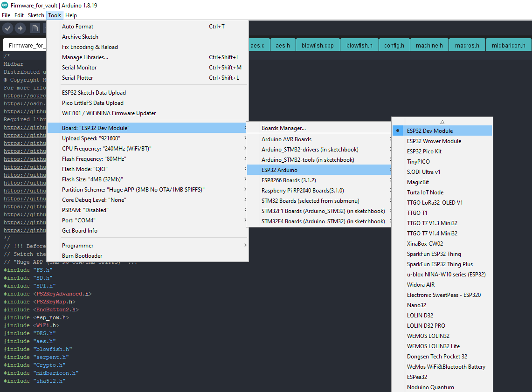Open Boards Manager...
This screenshot has width=532, height=392.
[319, 128]
